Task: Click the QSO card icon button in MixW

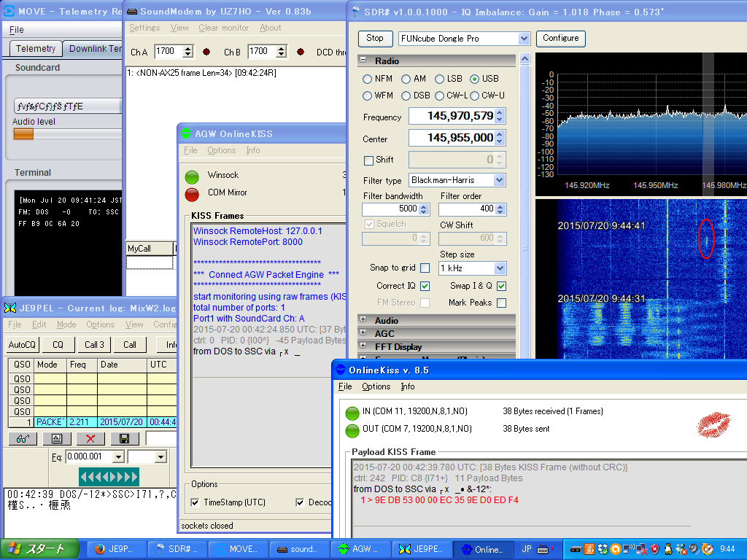Action: [57, 438]
